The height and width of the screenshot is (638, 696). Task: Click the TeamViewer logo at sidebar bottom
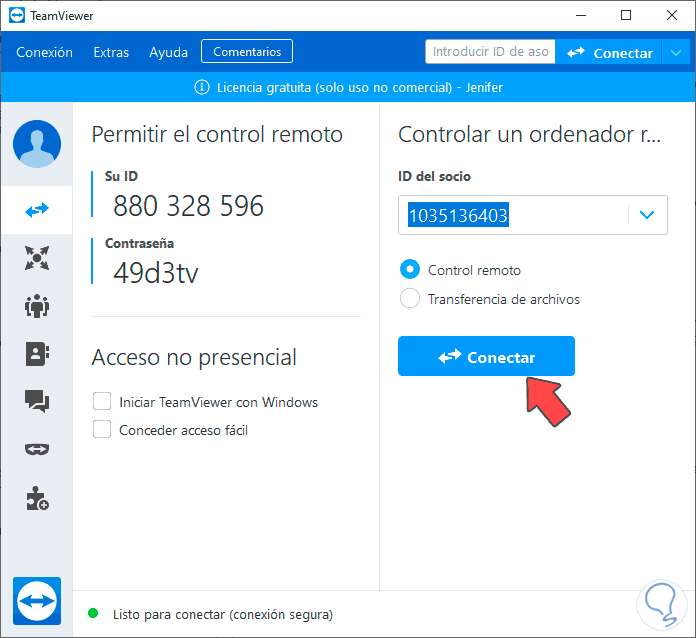(37, 601)
